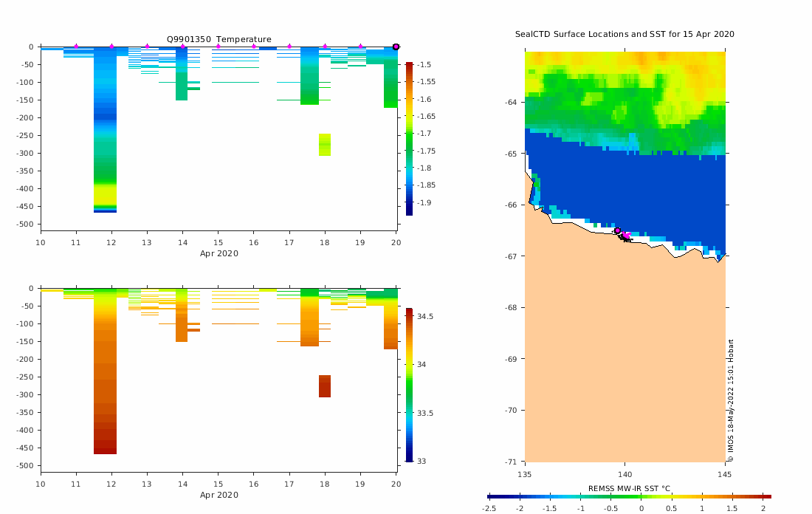Click the REMSS MW-IR SST colorbar
This screenshot has width=812, height=514.
(x=629, y=497)
